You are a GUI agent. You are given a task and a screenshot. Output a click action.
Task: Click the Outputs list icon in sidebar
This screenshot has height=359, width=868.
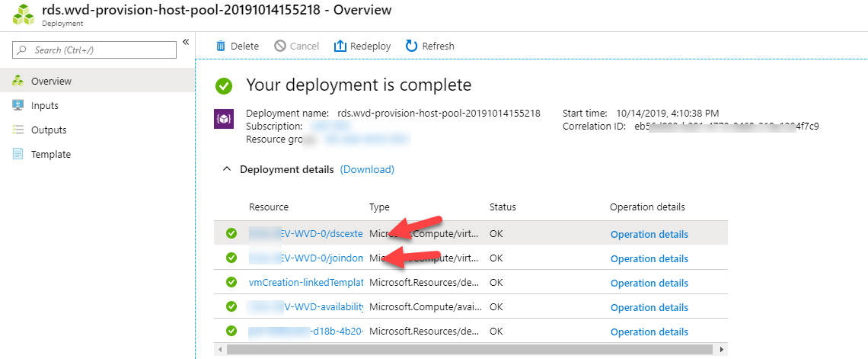pyautogui.click(x=18, y=130)
